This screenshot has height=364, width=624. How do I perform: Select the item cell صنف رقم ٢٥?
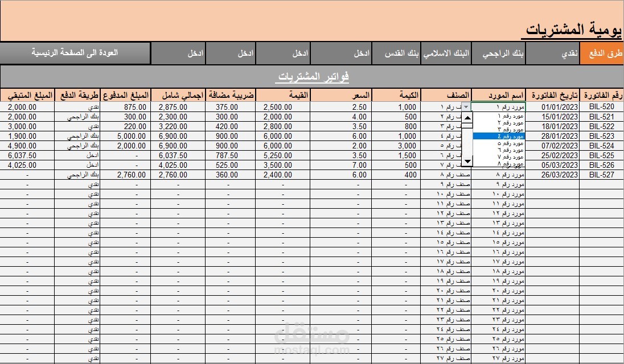[x=446, y=338]
